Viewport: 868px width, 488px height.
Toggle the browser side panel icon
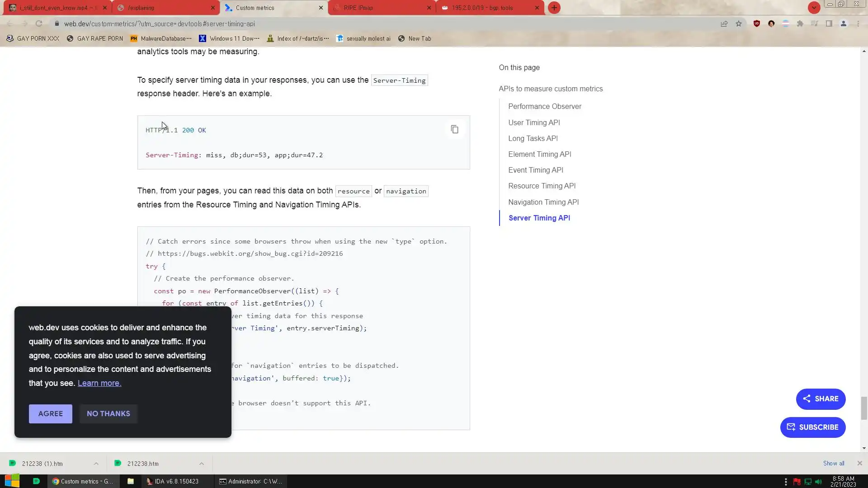click(x=829, y=23)
